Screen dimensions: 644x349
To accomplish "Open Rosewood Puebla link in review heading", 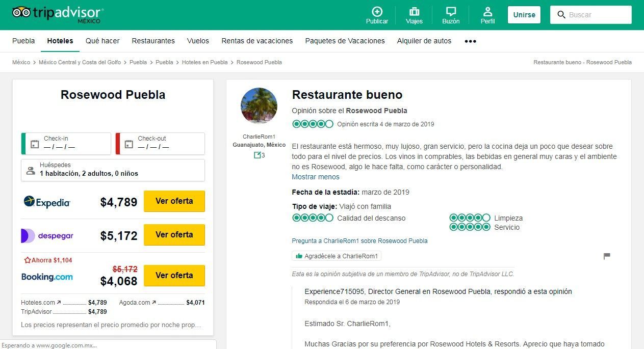I will (376, 111).
